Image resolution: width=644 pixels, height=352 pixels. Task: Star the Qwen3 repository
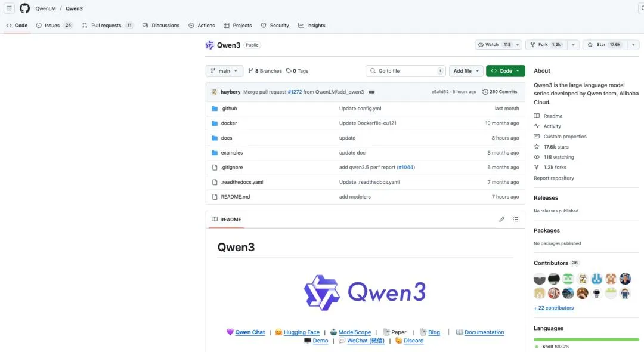(x=605, y=44)
